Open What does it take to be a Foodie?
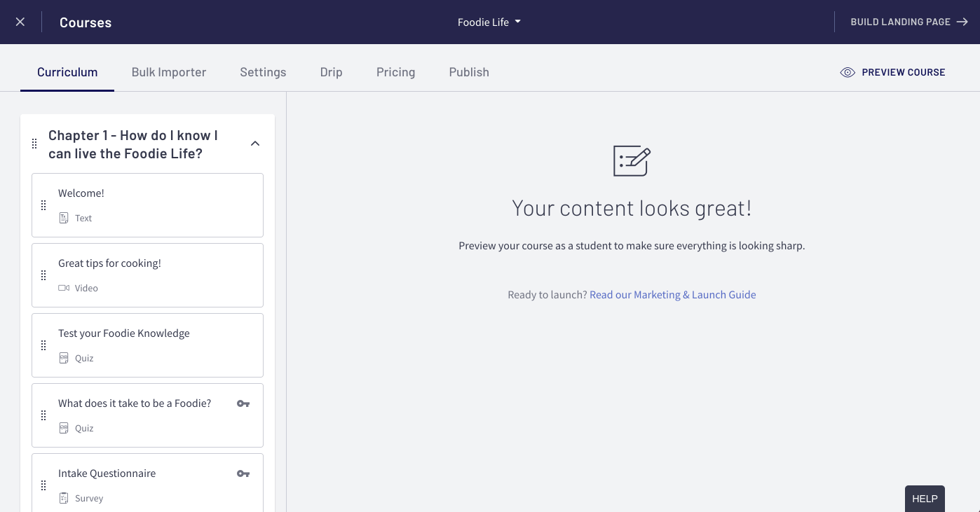The height and width of the screenshot is (512, 980). point(147,415)
